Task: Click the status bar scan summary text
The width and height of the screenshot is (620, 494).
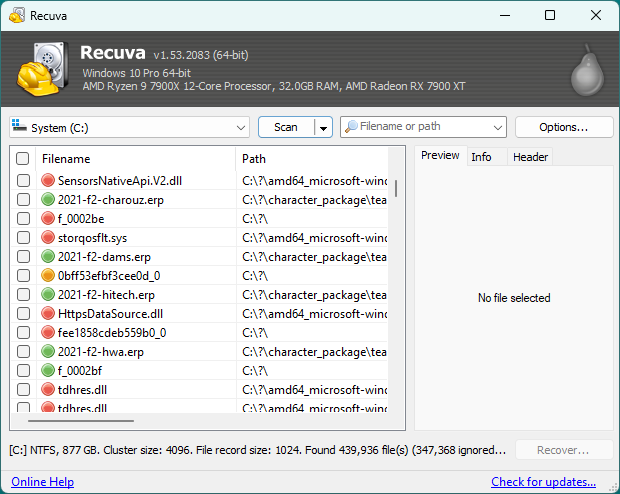Action: [x=257, y=450]
